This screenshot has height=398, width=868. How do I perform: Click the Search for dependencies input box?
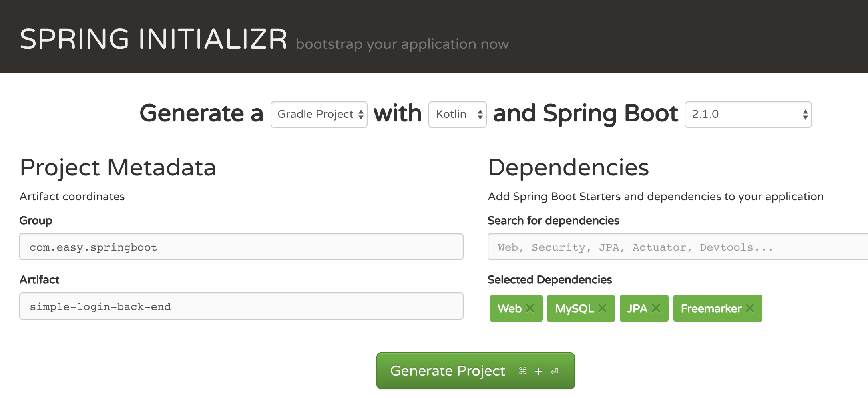click(x=677, y=247)
